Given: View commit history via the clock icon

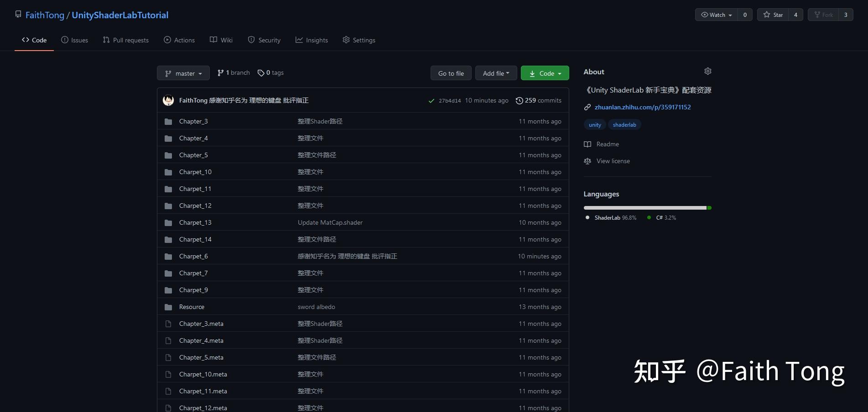Looking at the screenshot, I should (520, 100).
